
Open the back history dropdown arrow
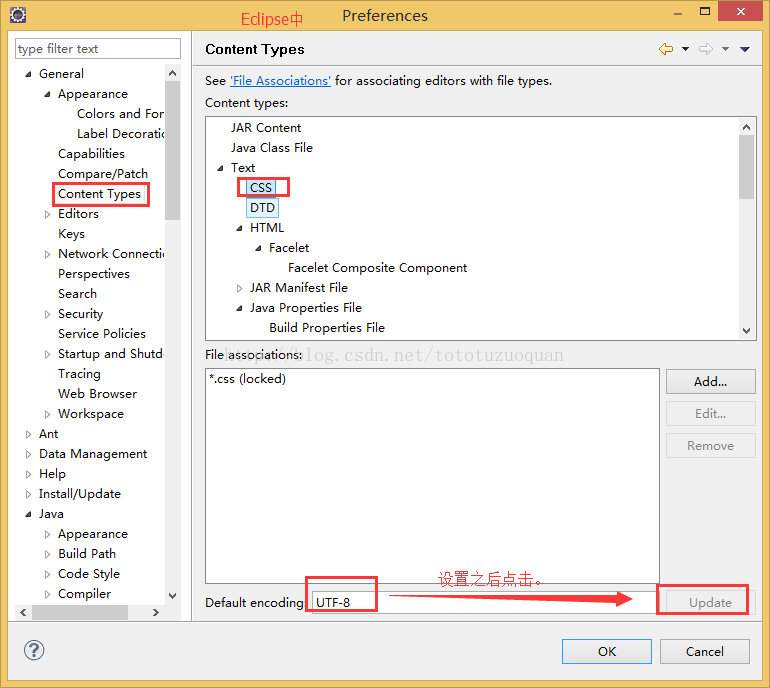(x=686, y=49)
